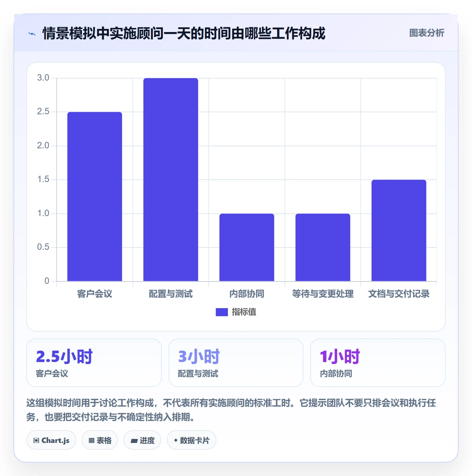The image size is (472, 476).
Task: Click the Chart.js tag chip
Action: [51, 440]
